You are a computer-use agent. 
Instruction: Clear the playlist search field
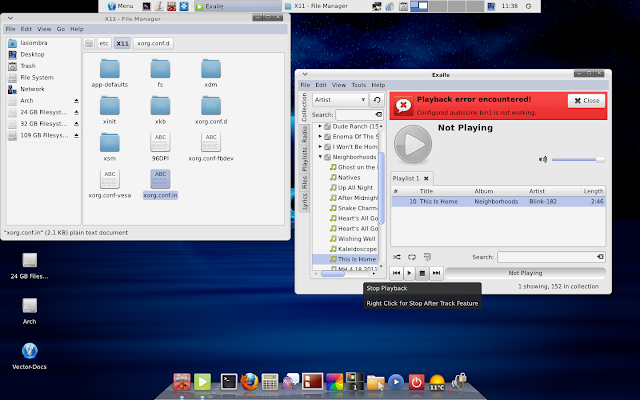pos(600,257)
